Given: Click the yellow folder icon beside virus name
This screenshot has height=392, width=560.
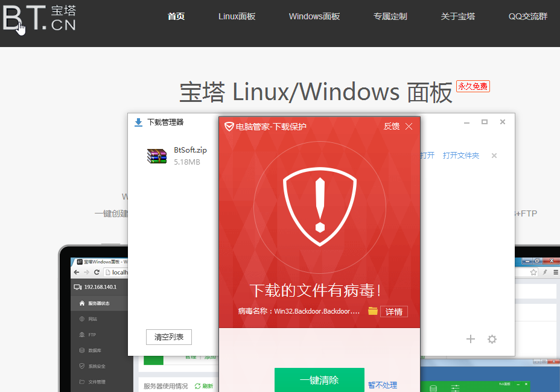Looking at the screenshot, I should click(x=372, y=311).
